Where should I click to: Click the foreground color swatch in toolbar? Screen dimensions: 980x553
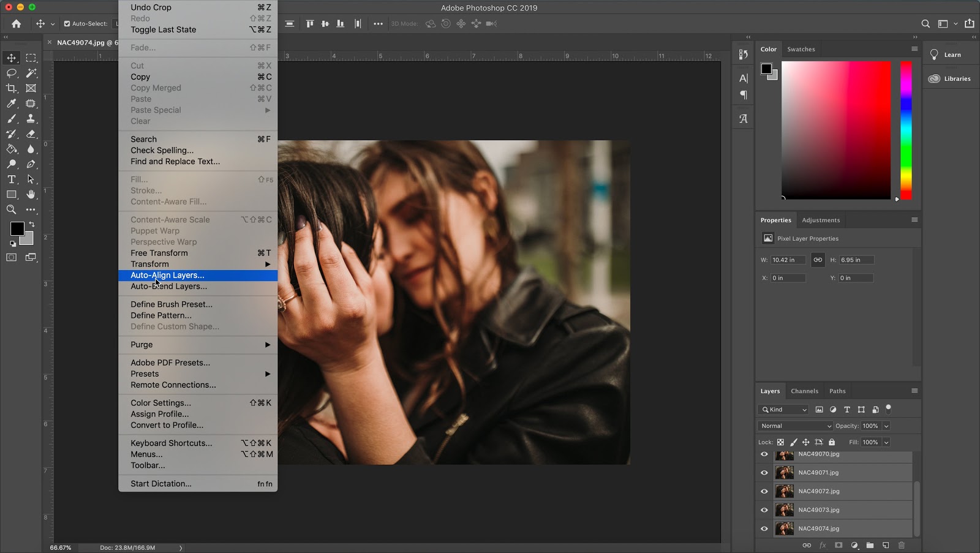[x=17, y=228]
